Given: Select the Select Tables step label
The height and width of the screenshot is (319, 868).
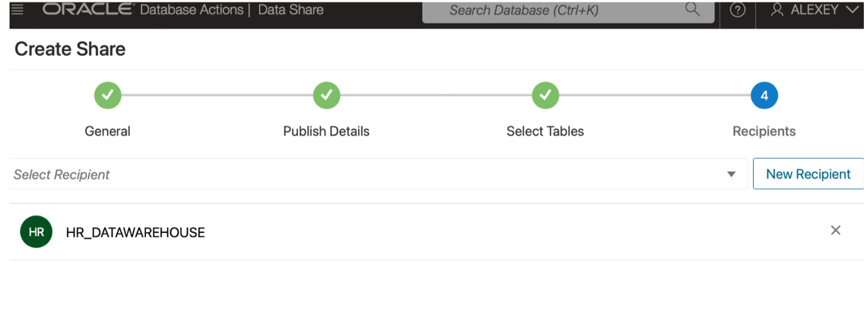Looking at the screenshot, I should 545,131.
